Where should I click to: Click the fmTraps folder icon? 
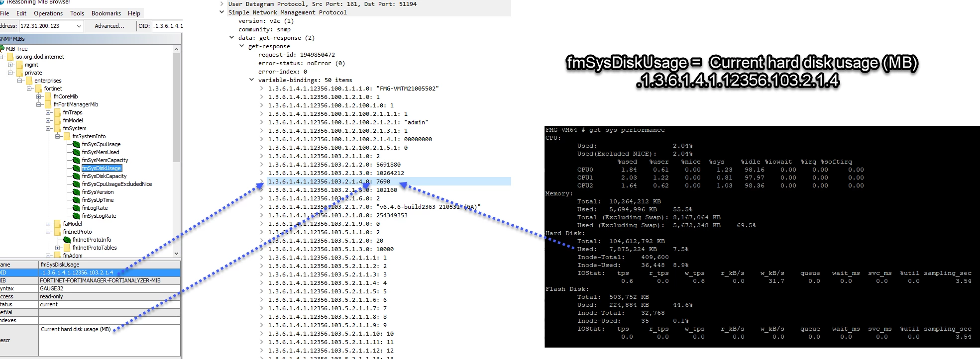57,113
